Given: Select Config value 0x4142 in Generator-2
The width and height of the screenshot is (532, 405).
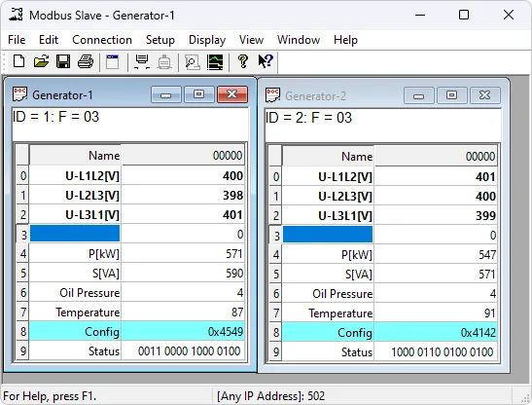Looking at the screenshot, I should [436, 332].
